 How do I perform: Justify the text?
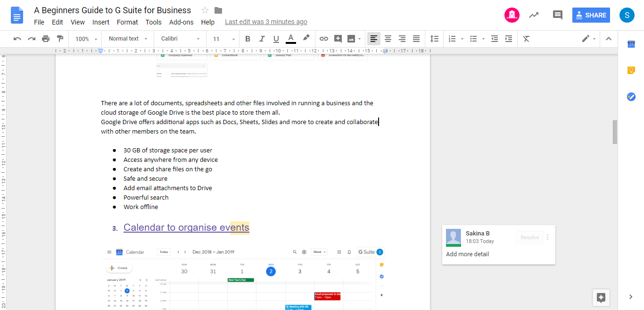pos(416,39)
